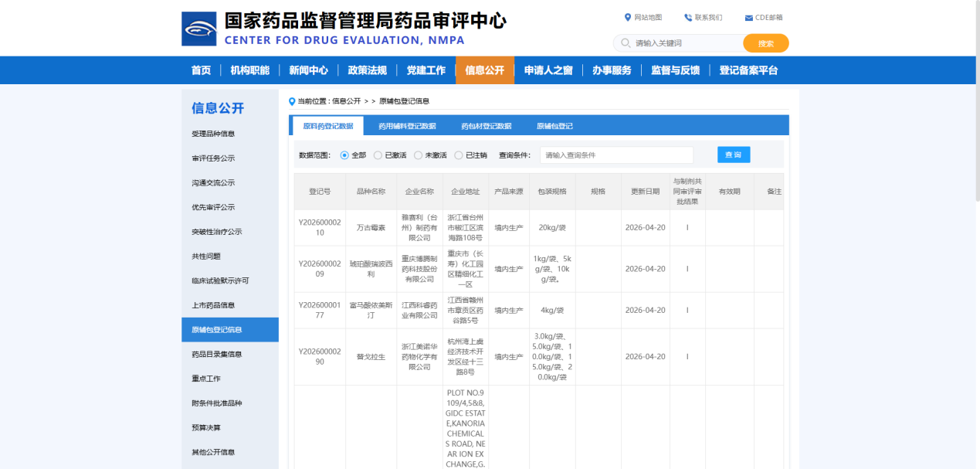980x469 pixels.
Task: Select the 全部 radio button
Action: [344, 155]
